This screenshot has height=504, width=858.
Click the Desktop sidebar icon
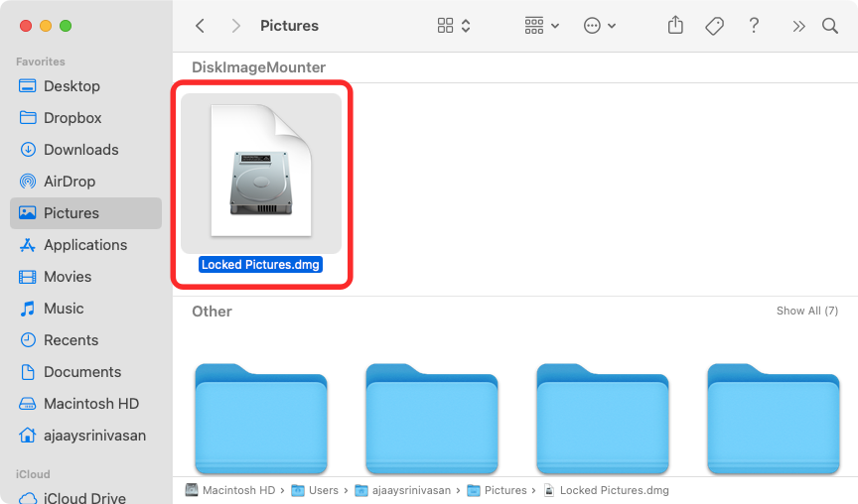[x=28, y=86]
